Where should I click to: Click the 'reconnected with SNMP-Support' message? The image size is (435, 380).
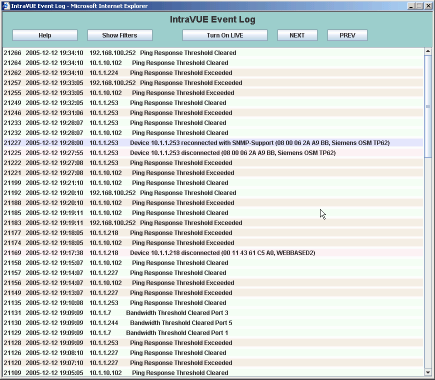[x=260, y=143]
